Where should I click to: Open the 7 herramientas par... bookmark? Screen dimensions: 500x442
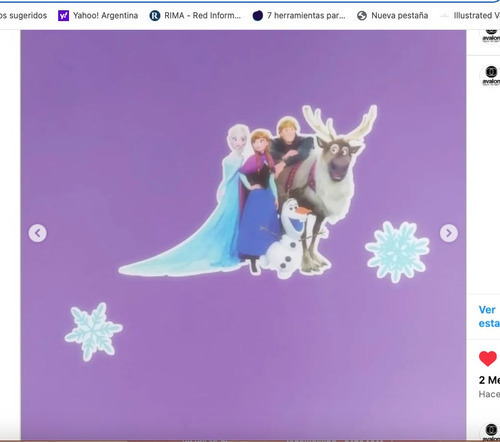tap(299, 15)
